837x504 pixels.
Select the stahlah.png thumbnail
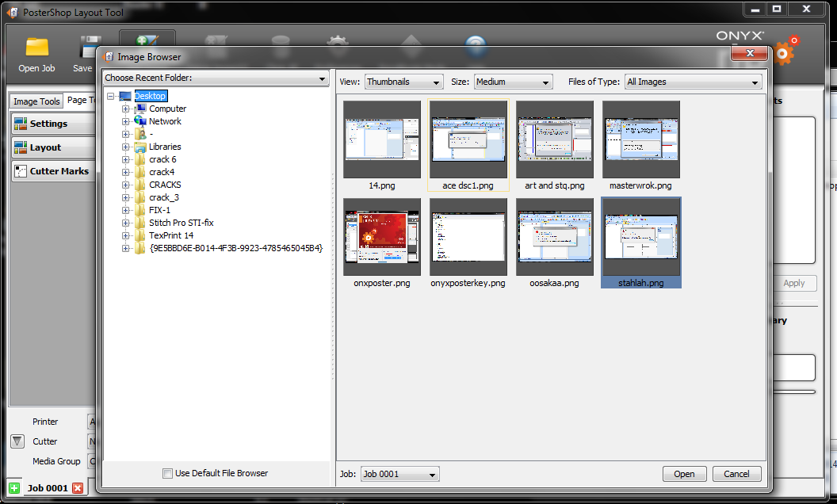pyautogui.click(x=640, y=243)
